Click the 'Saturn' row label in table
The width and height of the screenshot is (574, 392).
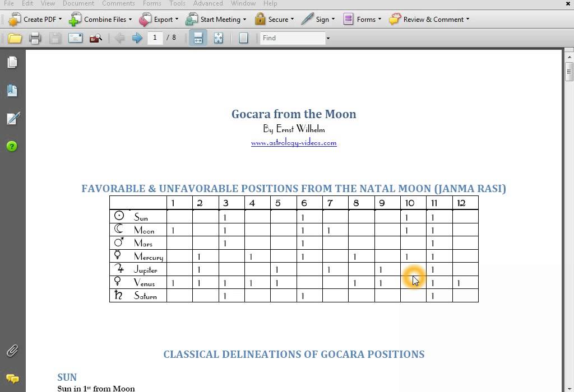click(x=145, y=296)
